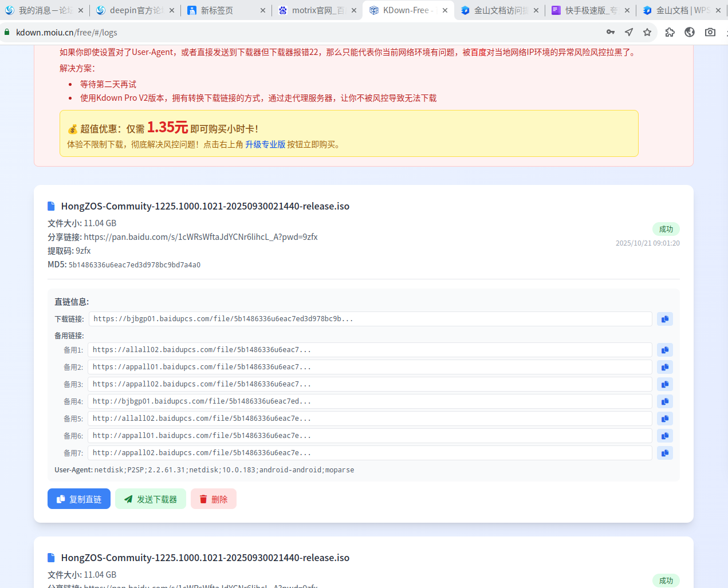Screen dimensions: 728x588
Task: Copy the main download link with the copy icon
Action: point(665,319)
